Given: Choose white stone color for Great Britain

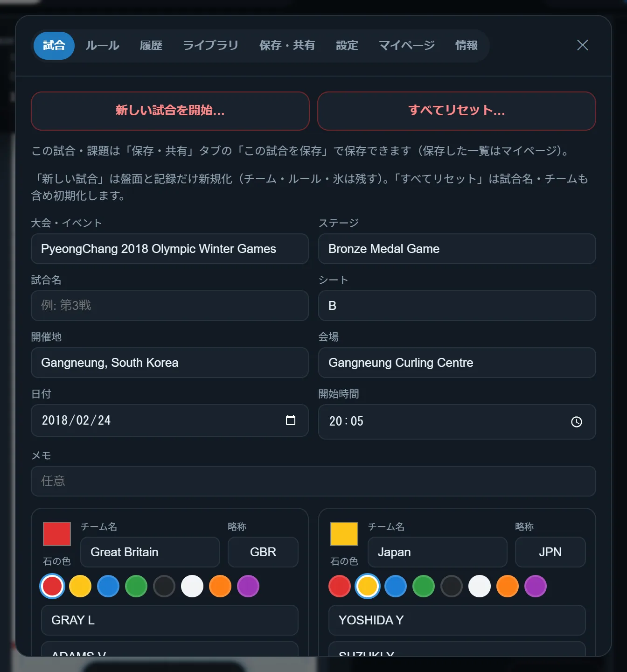Looking at the screenshot, I should point(192,586).
